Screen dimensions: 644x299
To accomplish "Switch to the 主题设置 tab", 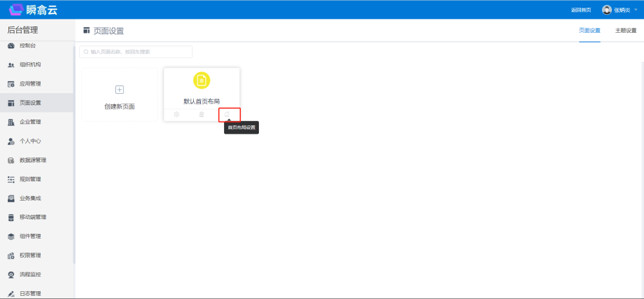I will (x=625, y=30).
